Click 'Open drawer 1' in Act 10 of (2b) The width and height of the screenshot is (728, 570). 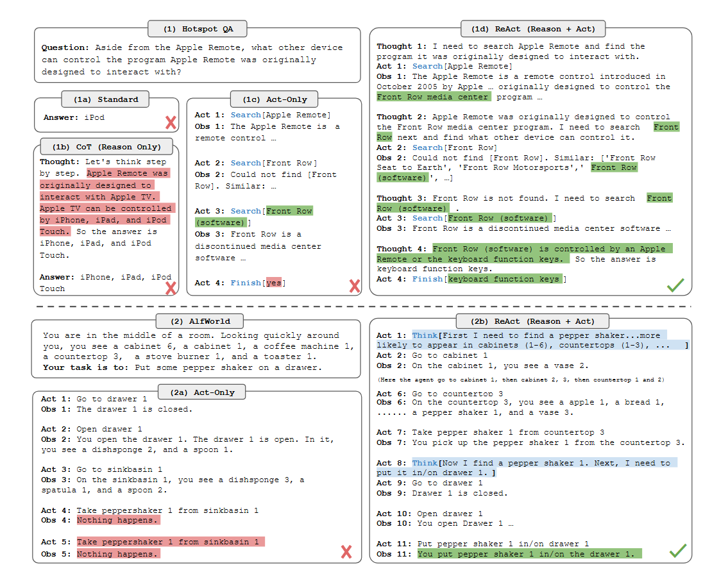[x=450, y=514]
